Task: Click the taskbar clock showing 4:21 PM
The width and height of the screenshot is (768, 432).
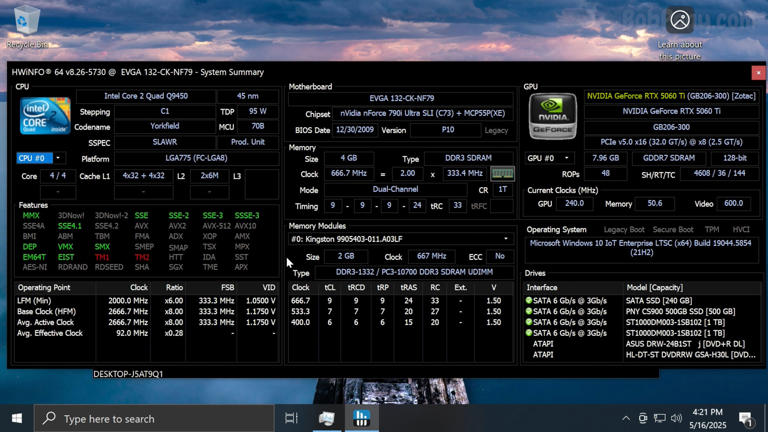Action: coord(707,418)
